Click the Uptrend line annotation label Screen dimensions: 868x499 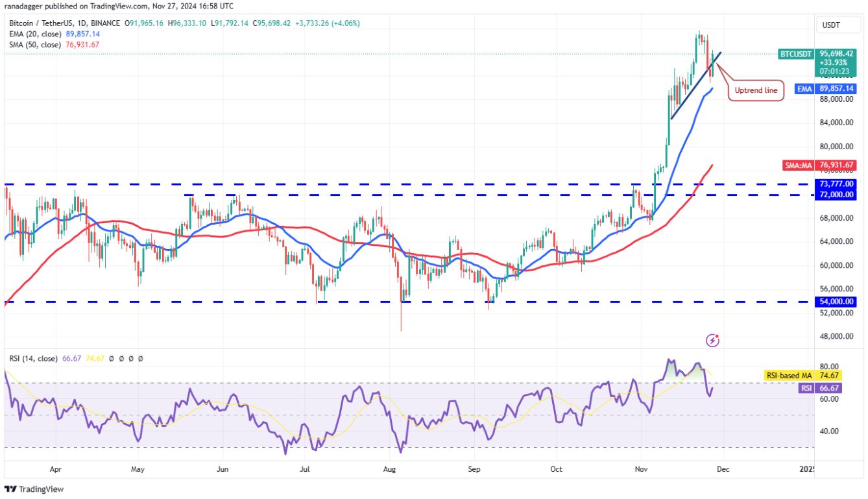tap(756, 90)
